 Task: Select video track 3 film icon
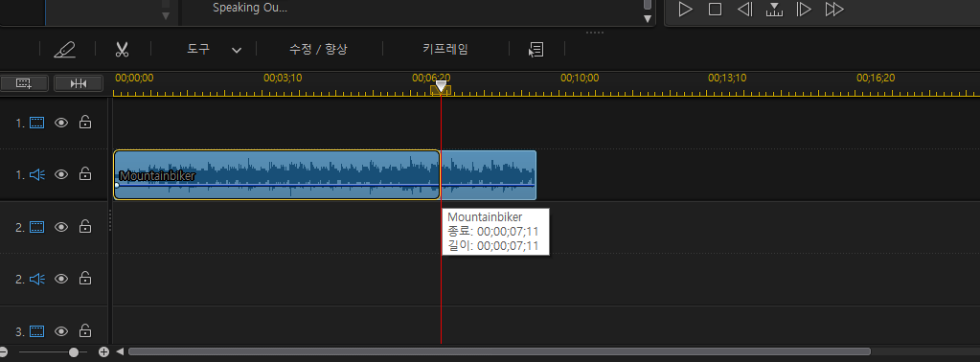(x=36, y=330)
